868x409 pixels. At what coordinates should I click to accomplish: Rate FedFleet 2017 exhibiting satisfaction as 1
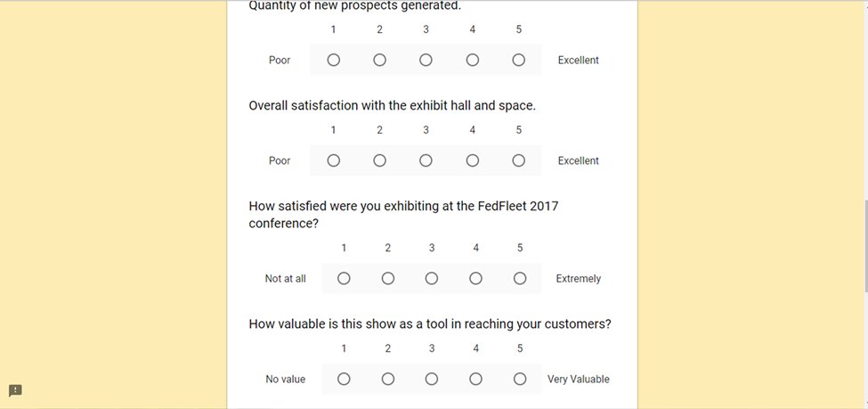[x=344, y=279]
